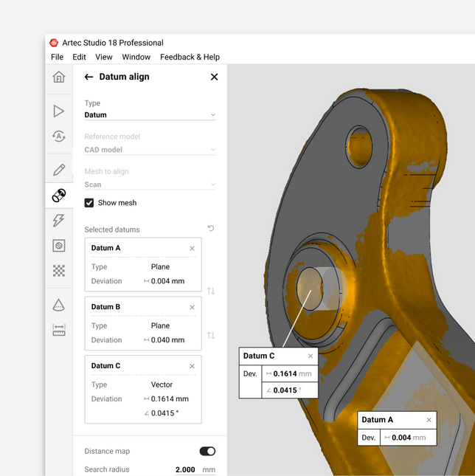Open the Type dropdown showing Datum
Viewport: 475px width, 476px height.
click(x=150, y=114)
